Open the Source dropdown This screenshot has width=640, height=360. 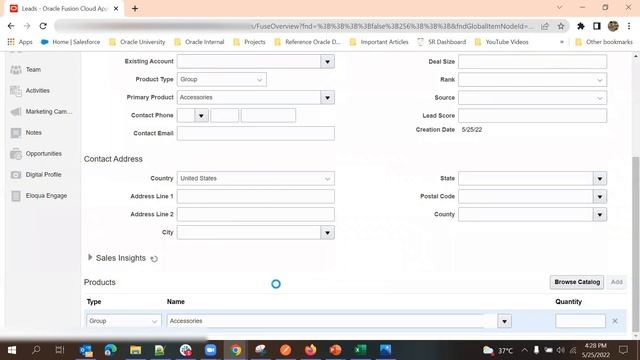pos(532,98)
